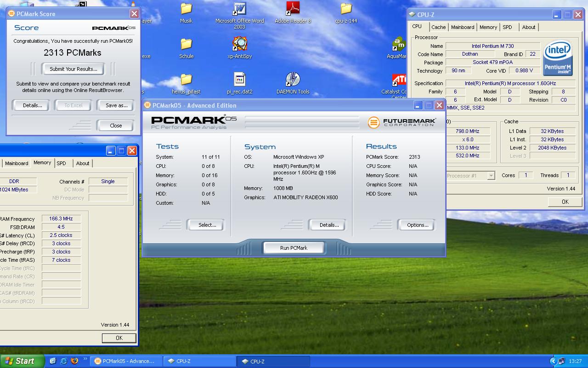Click the Futuremark Corporation logo
This screenshot has width=588, height=368.
(x=402, y=122)
